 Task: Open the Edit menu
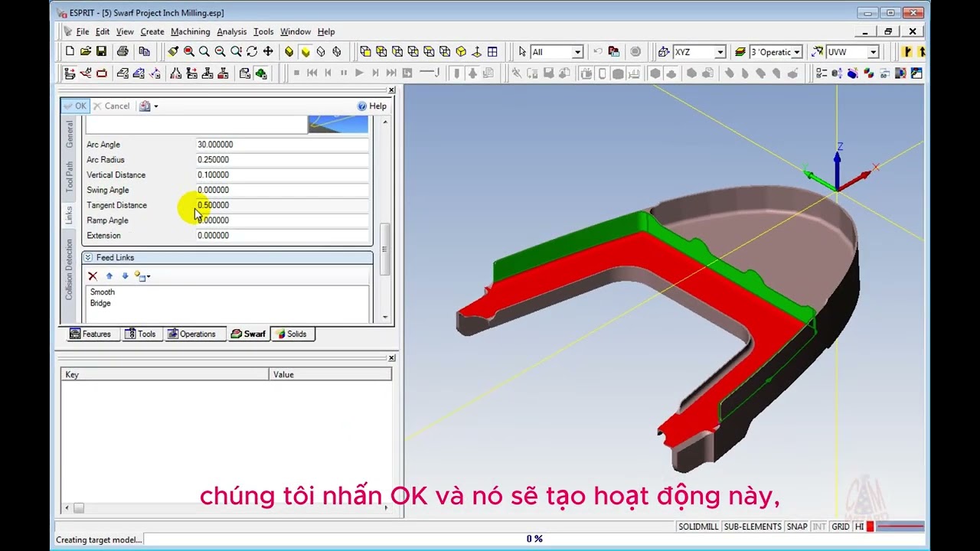(102, 31)
